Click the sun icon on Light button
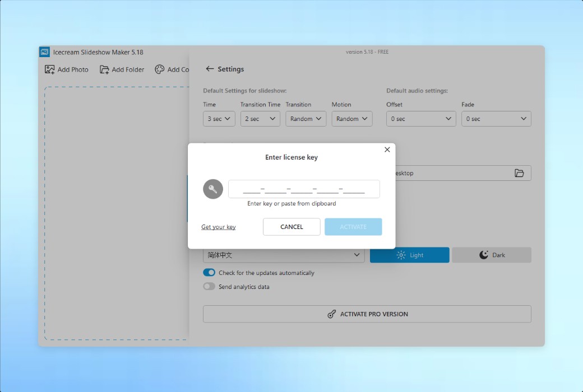Image resolution: width=583 pixels, height=392 pixels. pyautogui.click(x=401, y=255)
